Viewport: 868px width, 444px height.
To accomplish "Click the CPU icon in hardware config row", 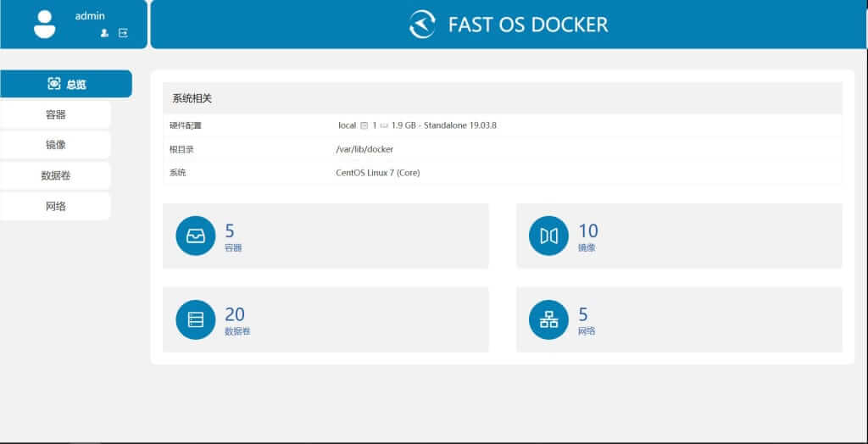I will click(x=364, y=125).
